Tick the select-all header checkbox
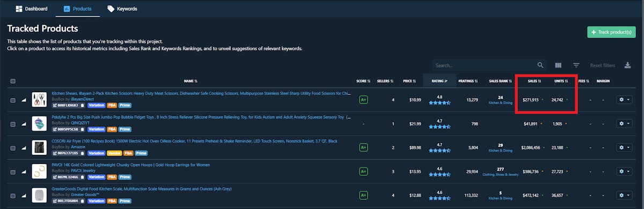This screenshot has width=644, height=209. pyautogui.click(x=13, y=81)
